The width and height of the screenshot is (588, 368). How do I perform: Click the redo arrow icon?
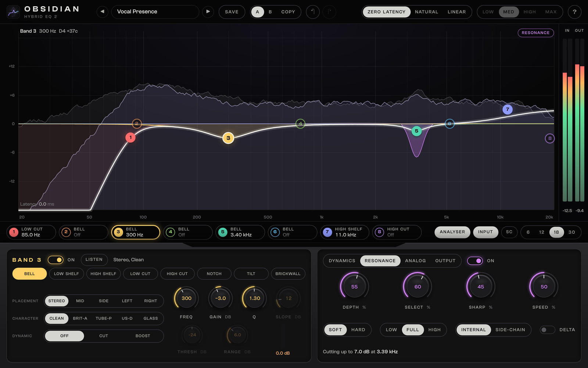329,12
